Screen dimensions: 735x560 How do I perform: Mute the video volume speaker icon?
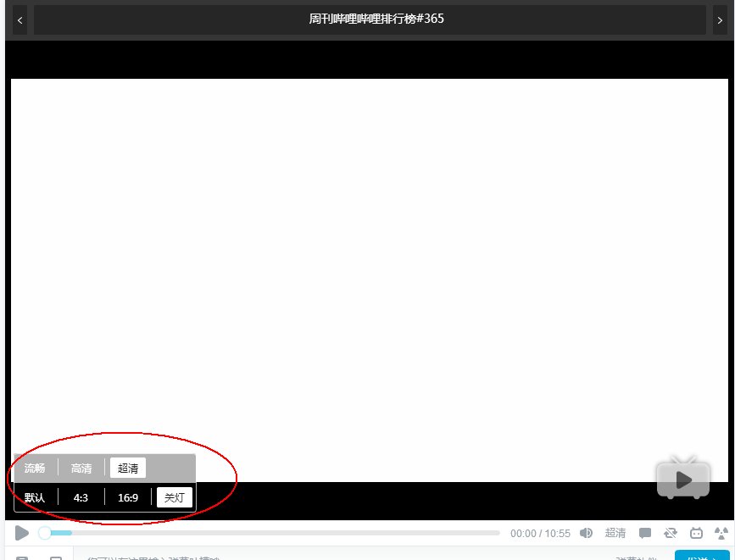(x=587, y=533)
